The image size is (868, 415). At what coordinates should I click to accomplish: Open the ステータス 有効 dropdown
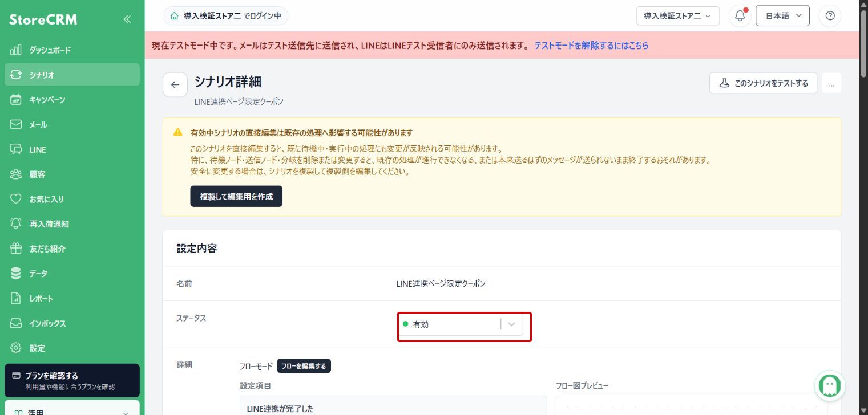click(461, 324)
